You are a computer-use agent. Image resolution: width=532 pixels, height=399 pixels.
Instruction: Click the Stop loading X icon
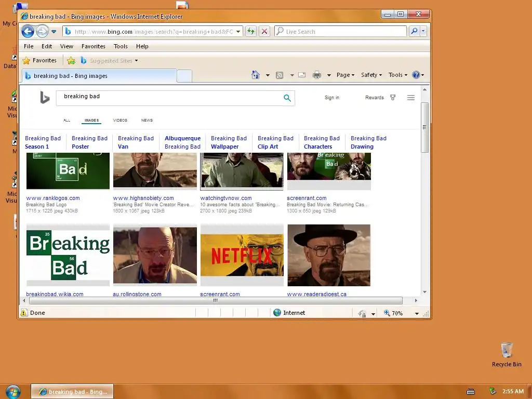[264, 32]
